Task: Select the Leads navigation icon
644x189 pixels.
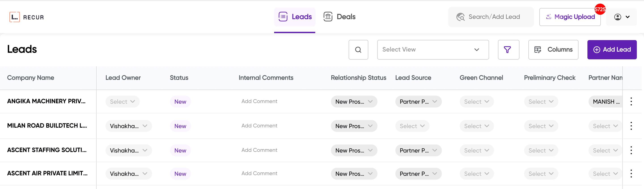Action: tap(283, 17)
